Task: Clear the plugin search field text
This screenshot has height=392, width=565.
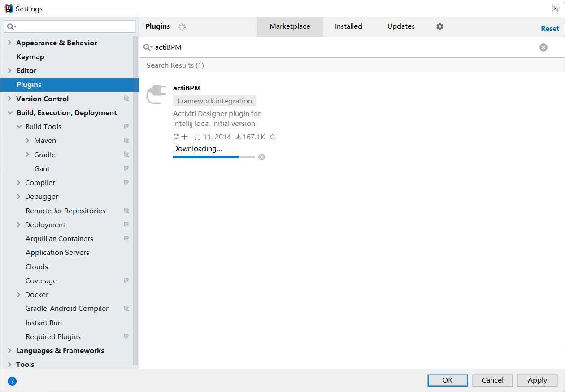Action: click(x=543, y=47)
